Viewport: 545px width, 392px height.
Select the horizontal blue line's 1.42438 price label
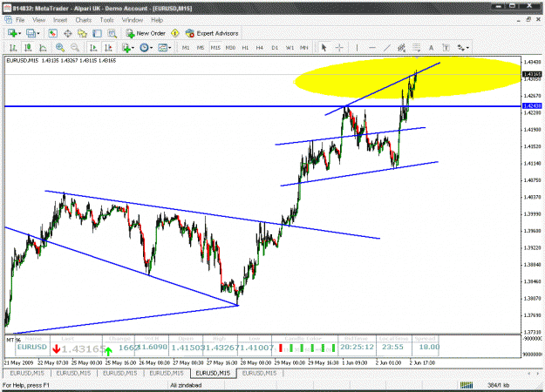(532, 106)
